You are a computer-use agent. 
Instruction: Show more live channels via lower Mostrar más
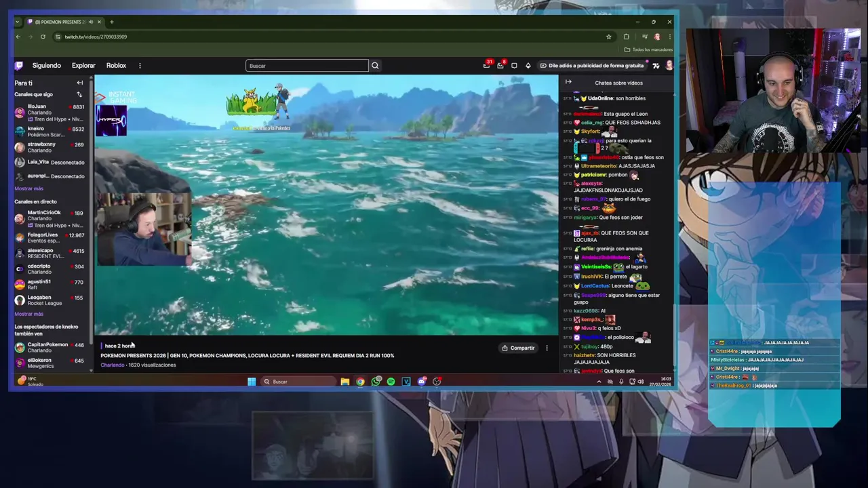29,314
